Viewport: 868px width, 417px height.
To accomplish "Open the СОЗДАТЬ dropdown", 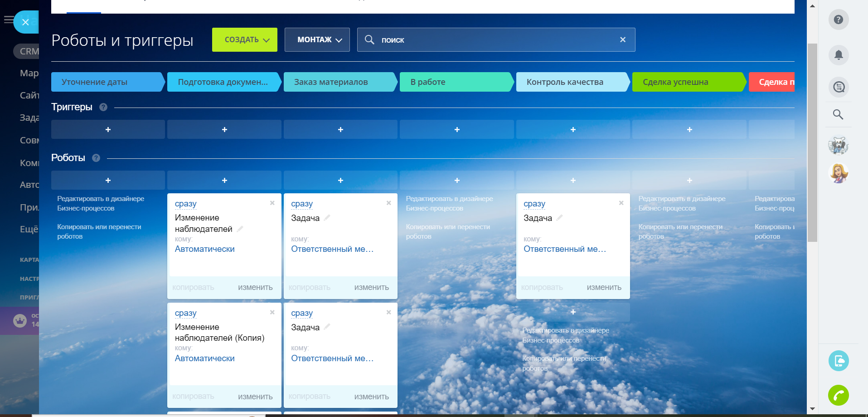I will tap(245, 40).
